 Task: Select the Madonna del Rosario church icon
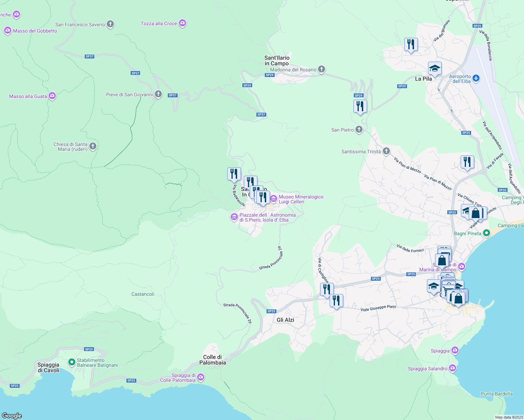tap(321, 70)
